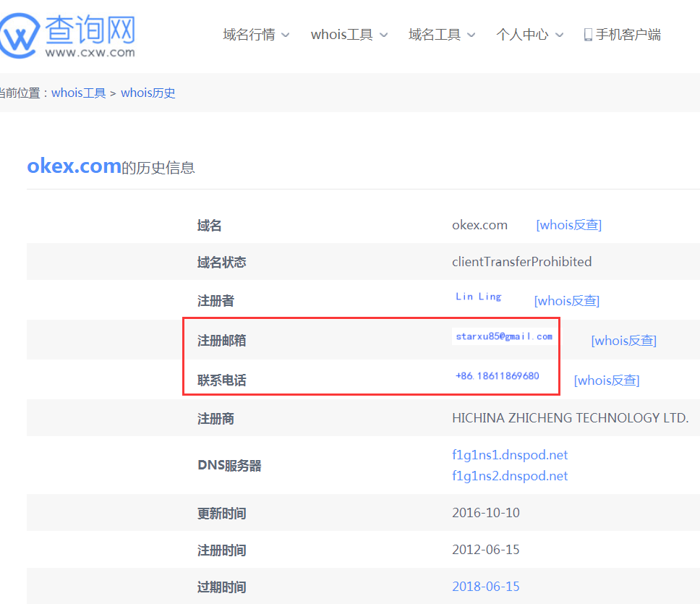The height and width of the screenshot is (604, 700).
Task: Expand the 个人中心 dropdown chevron
Action: point(558,35)
